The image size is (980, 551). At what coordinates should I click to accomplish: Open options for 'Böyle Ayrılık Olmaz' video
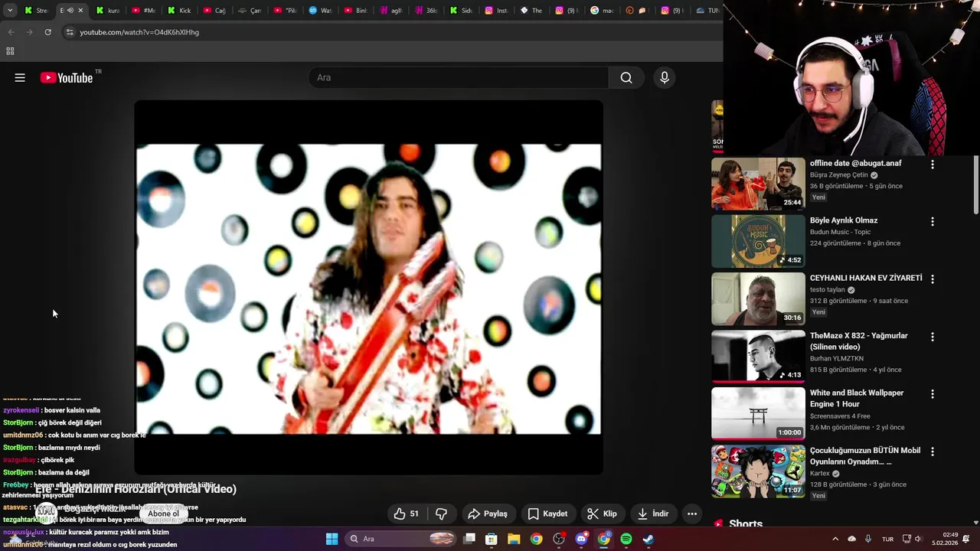[933, 222]
